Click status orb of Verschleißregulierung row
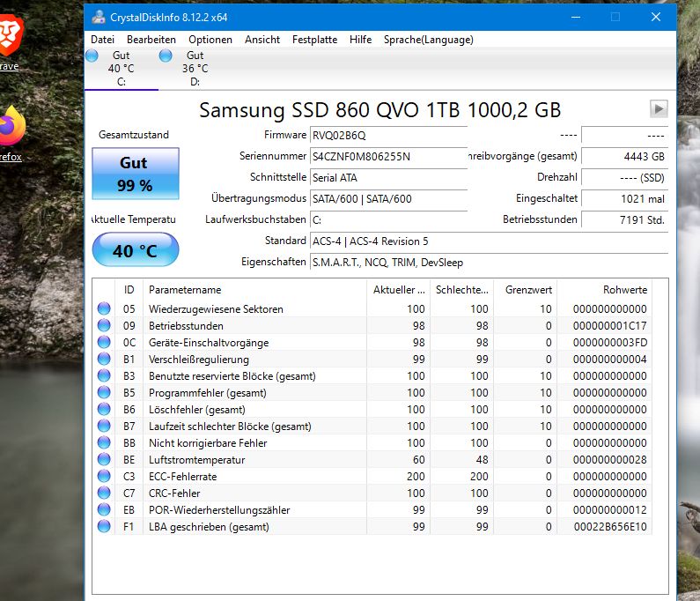This screenshot has height=601, width=700. tap(104, 359)
